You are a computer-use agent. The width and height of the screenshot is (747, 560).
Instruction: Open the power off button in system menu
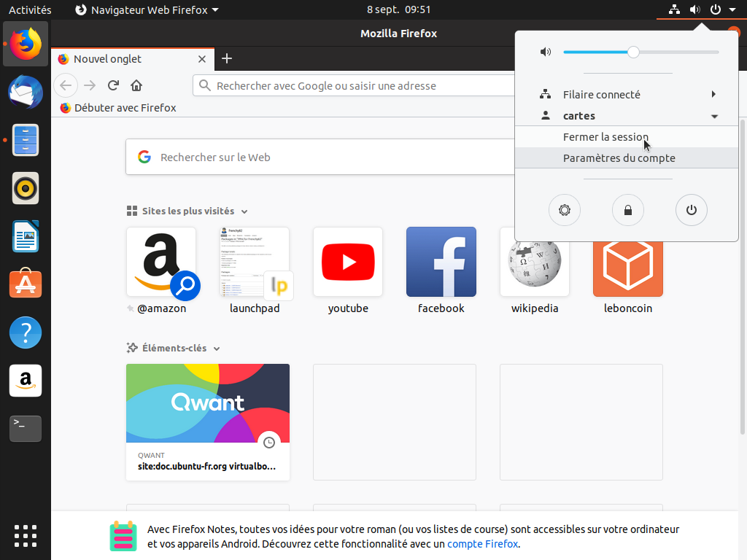click(x=692, y=210)
